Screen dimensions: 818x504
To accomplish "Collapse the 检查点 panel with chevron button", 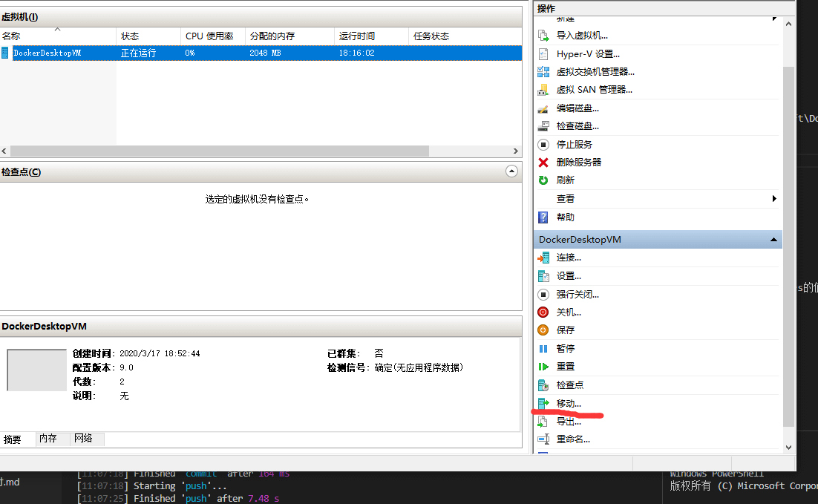I will [x=511, y=171].
